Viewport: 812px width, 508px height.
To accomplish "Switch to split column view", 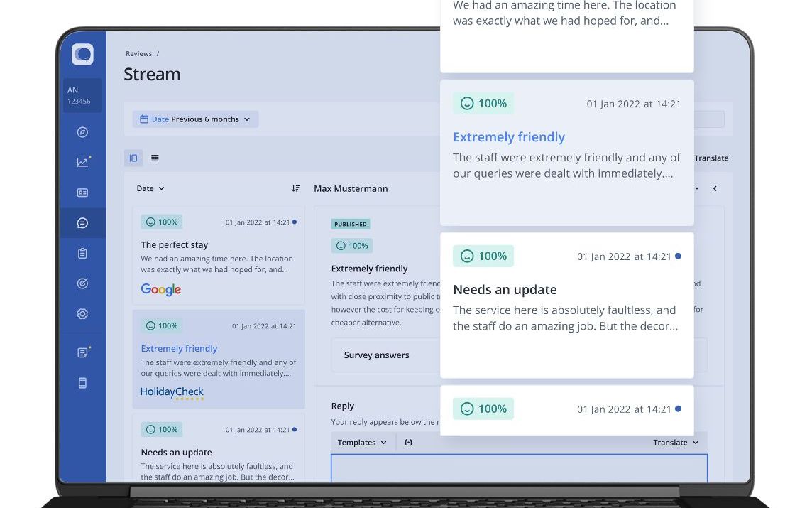I will click(x=133, y=158).
